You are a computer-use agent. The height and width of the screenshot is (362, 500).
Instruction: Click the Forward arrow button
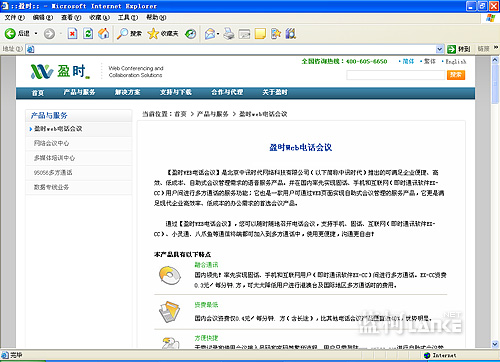[49, 33]
